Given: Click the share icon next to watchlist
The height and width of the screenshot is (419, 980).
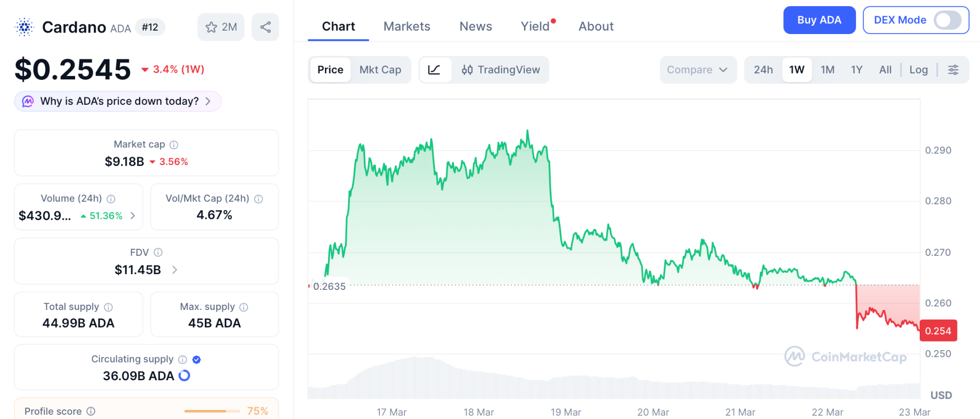Looking at the screenshot, I should 266,27.
